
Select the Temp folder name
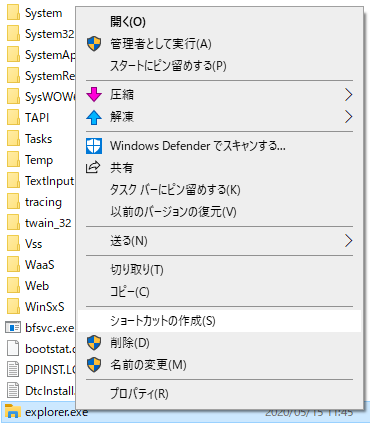(x=39, y=160)
